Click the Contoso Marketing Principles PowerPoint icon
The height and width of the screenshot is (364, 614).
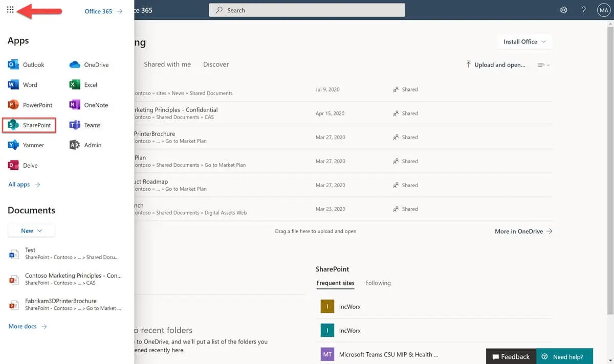[x=14, y=280]
